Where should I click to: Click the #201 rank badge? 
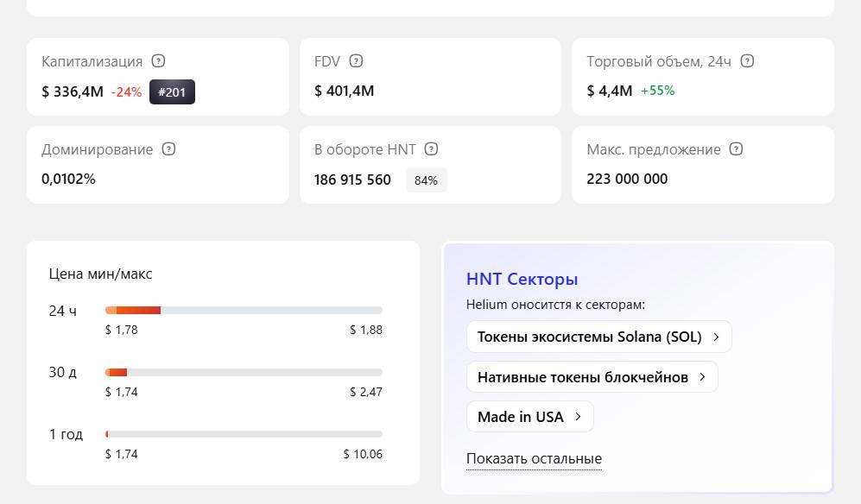tap(172, 91)
